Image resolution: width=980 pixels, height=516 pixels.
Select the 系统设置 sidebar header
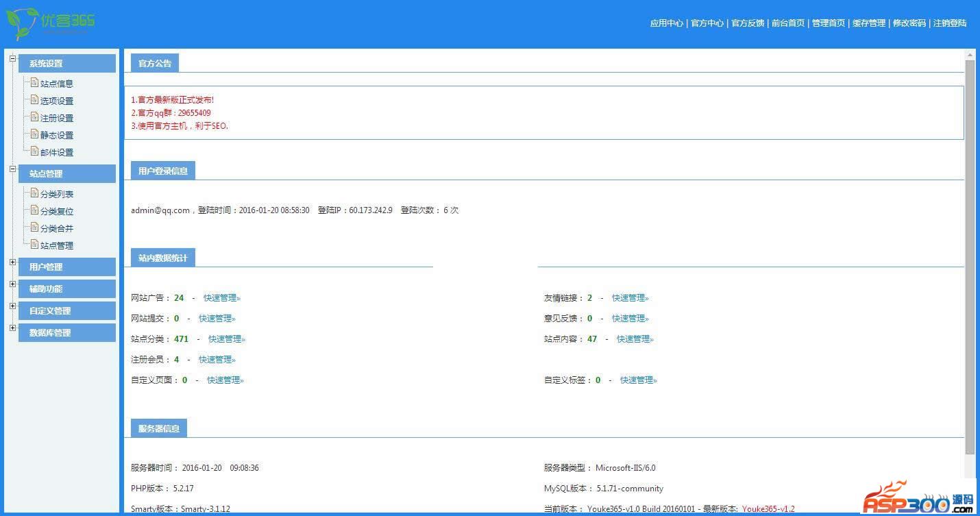[67, 63]
